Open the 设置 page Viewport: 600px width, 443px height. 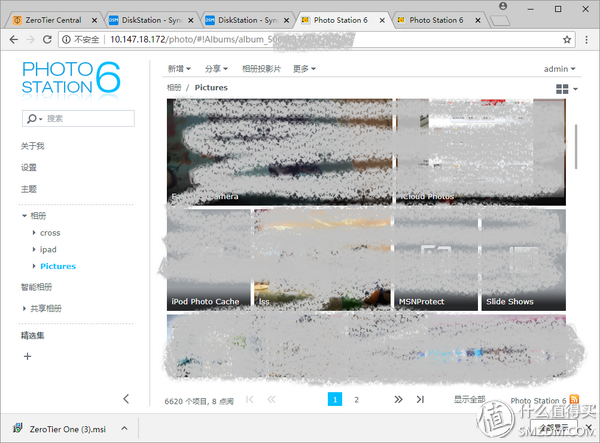[x=29, y=168]
